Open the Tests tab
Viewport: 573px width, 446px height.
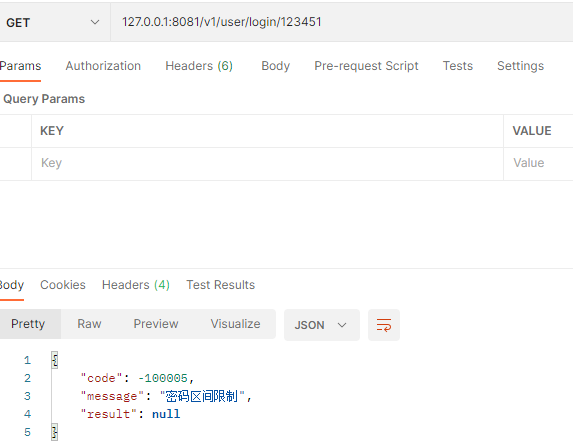tap(458, 66)
